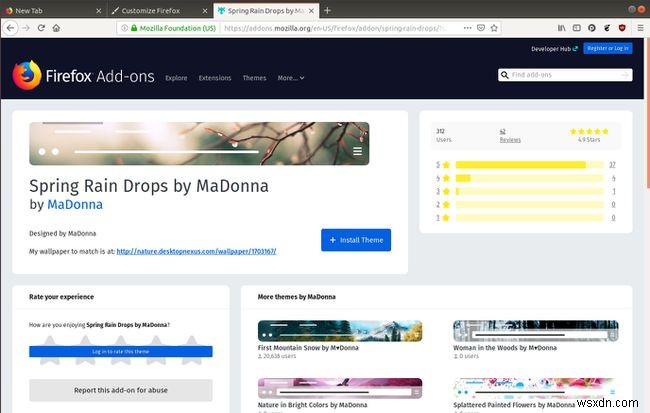The width and height of the screenshot is (650, 413).
Task: Save page to Pocket icon
Action: pos(481,28)
